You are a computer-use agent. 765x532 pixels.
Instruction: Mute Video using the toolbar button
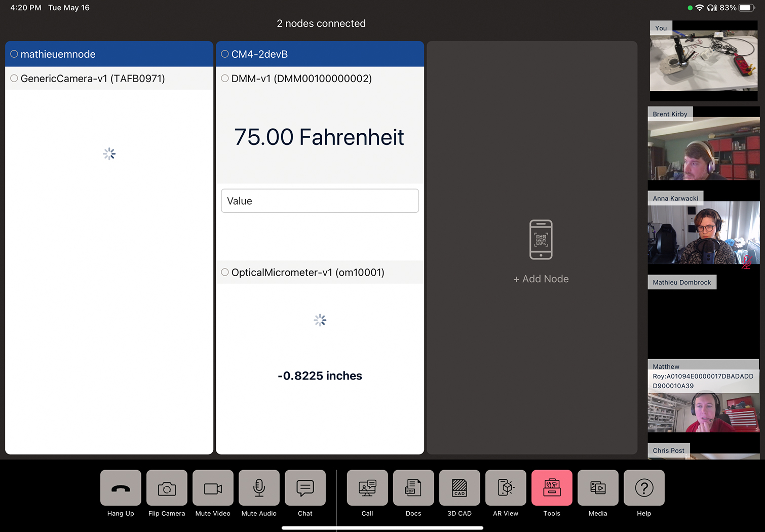tap(213, 487)
